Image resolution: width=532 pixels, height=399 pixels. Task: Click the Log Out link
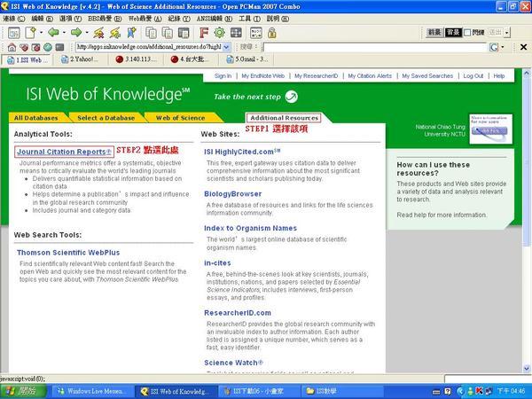(x=473, y=76)
